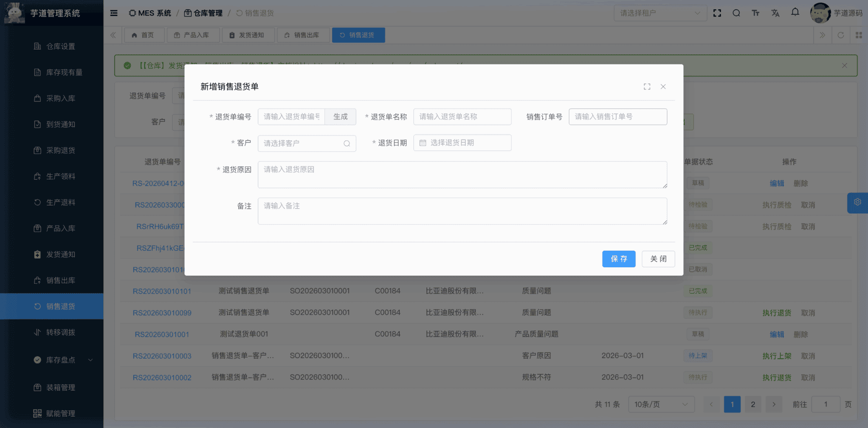Image resolution: width=868 pixels, height=428 pixels.
Task: Open 生产退料 in the sidebar
Action: [52, 202]
